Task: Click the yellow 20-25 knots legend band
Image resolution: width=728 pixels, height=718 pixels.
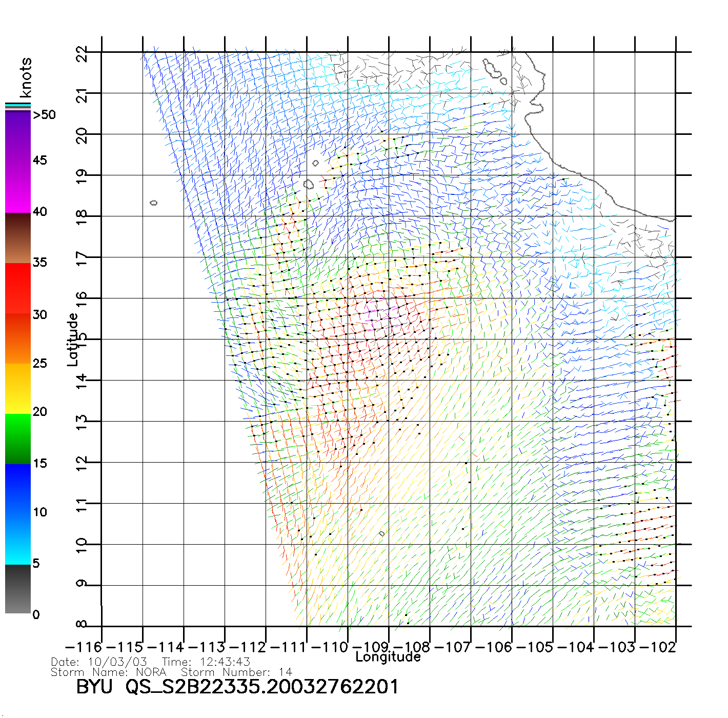Action: (x=18, y=388)
